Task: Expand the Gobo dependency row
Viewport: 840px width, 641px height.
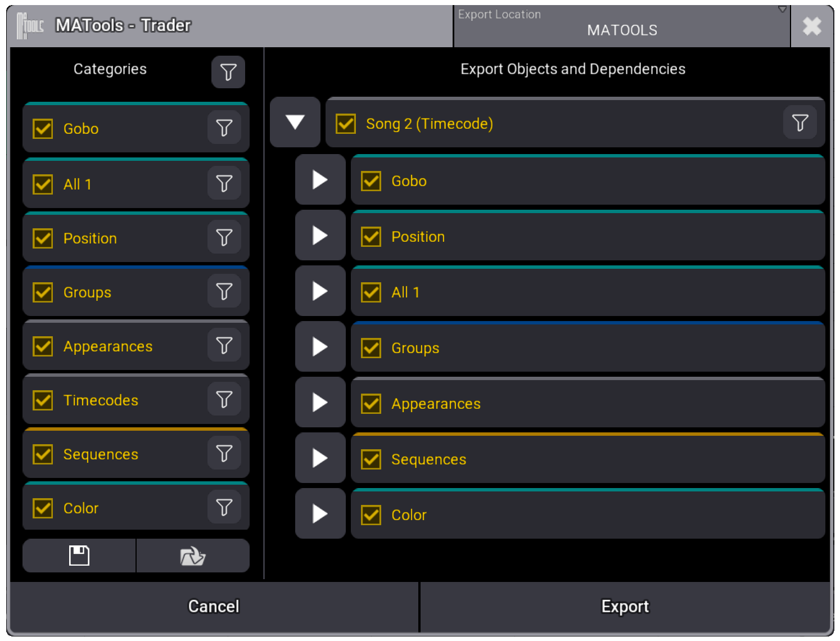Action: click(x=320, y=179)
